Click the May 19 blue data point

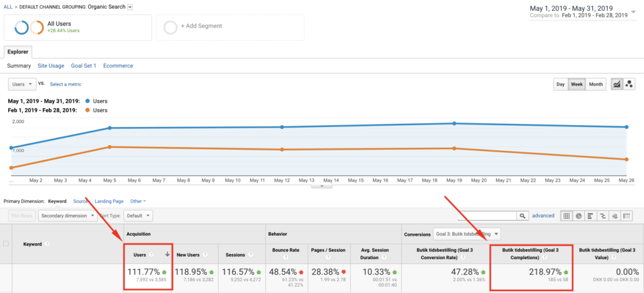coord(454,123)
